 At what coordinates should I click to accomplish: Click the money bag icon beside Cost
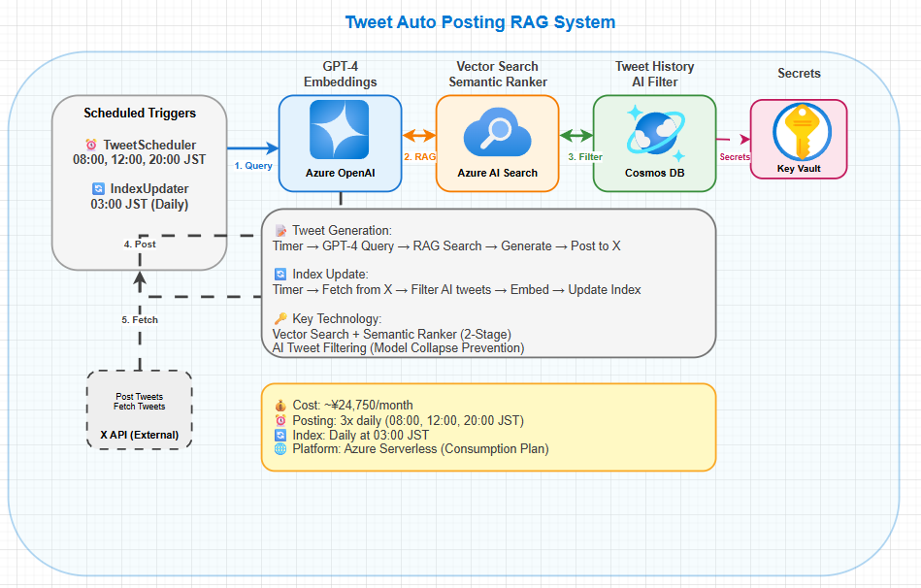pyautogui.click(x=280, y=406)
